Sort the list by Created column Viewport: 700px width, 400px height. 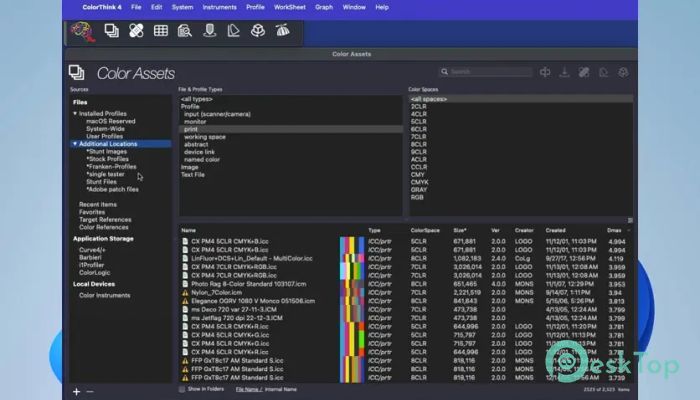[555, 230]
